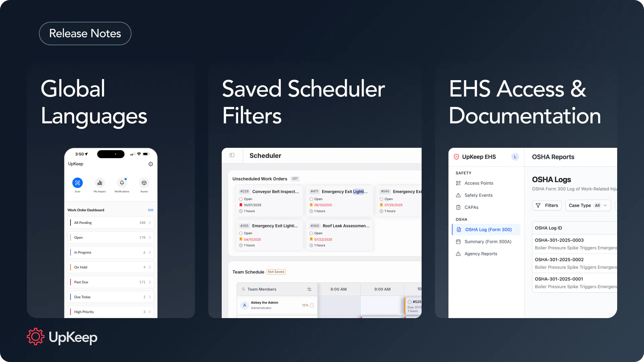
Task: Click the UpKeep gear logo at bottom
Action: point(36,337)
